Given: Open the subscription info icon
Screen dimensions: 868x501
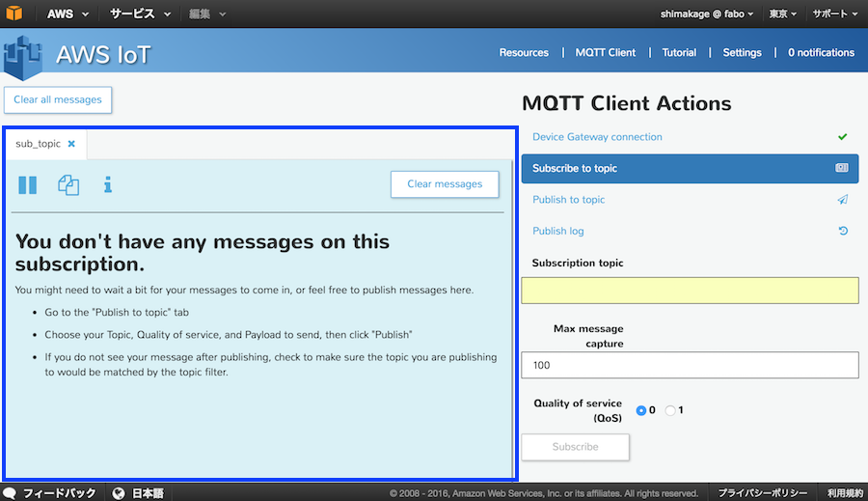Looking at the screenshot, I should 108,184.
